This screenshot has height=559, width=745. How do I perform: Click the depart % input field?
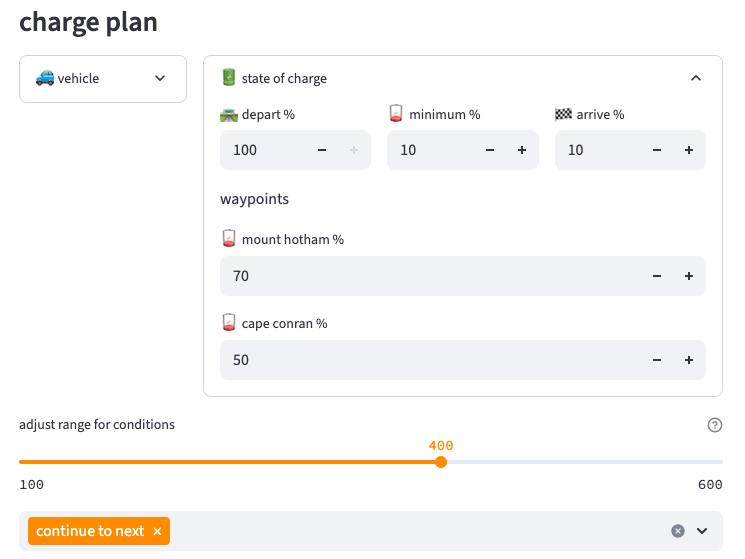click(x=263, y=150)
